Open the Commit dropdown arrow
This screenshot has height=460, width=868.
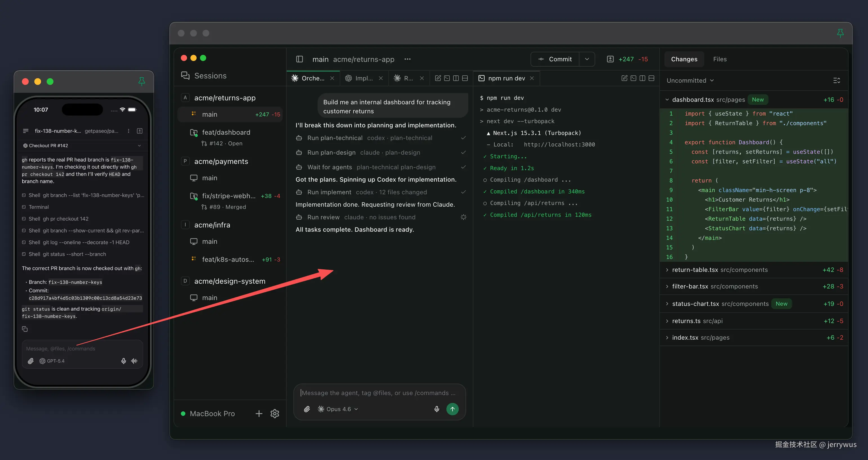coord(587,59)
